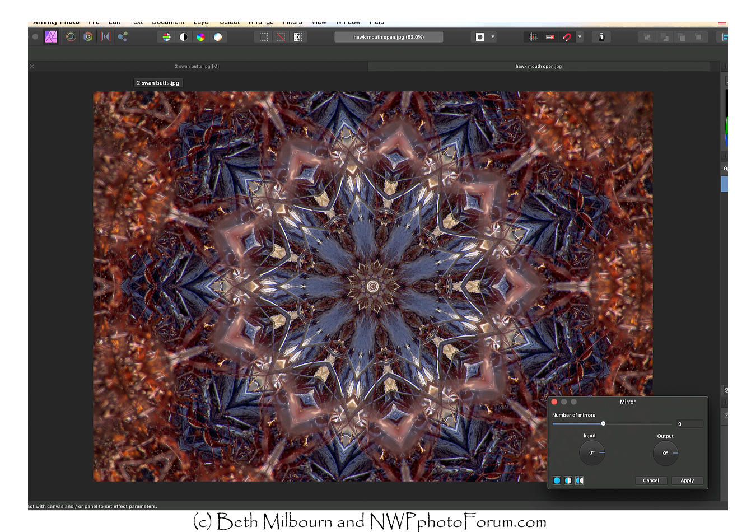The width and height of the screenshot is (756, 532).
Task: Click the Cancel button in Mirror dialog
Action: [651, 480]
